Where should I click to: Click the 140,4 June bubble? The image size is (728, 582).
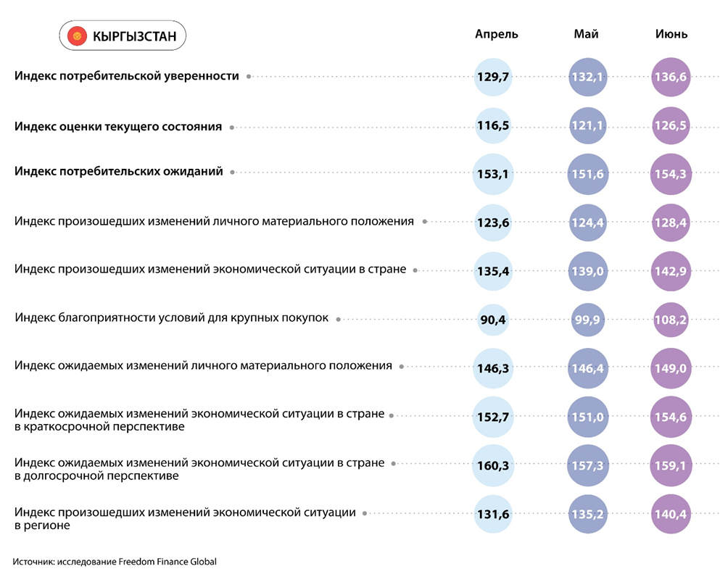671,515
